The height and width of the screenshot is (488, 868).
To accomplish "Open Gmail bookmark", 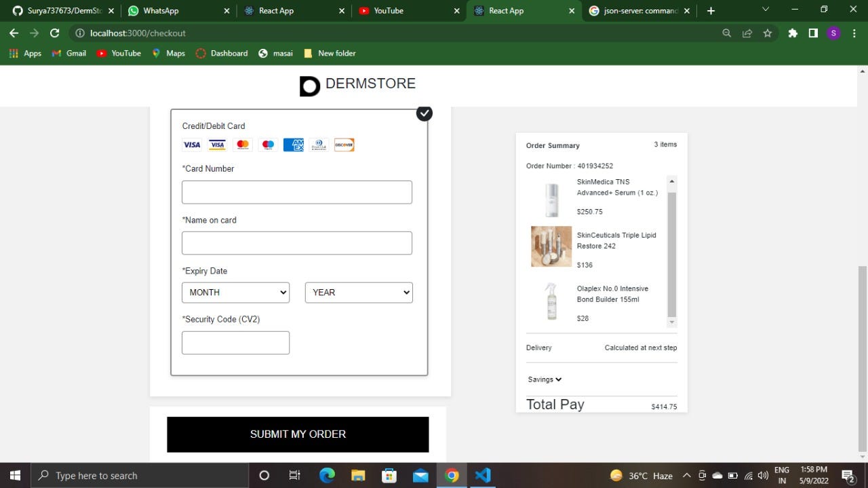I will [x=69, y=53].
